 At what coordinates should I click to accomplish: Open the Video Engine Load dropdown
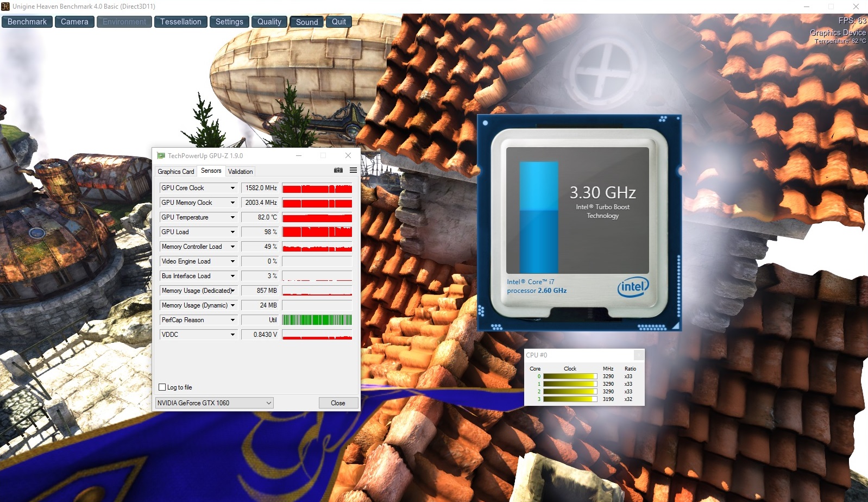click(232, 261)
